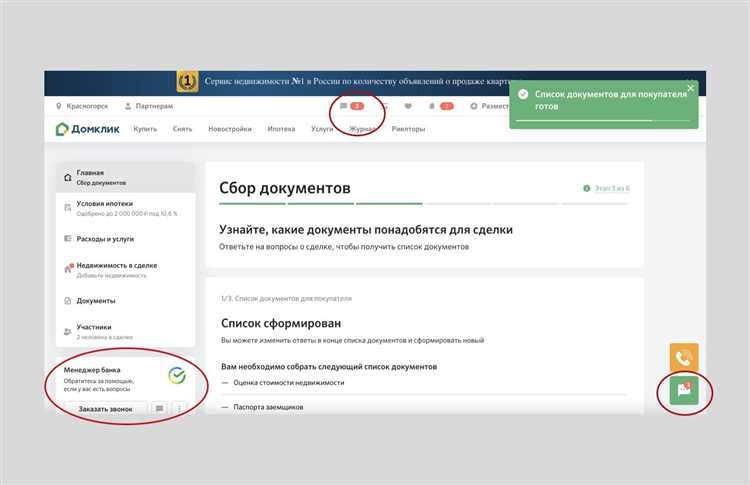The height and width of the screenshot is (485, 750).
Task: Click the Домклик logo
Action: (x=88, y=129)
